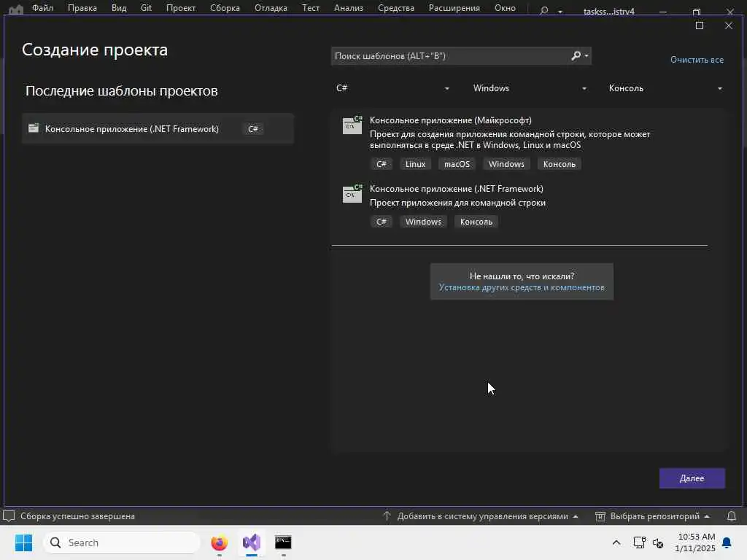Screen dimensions: 747x560
Task: Open Firefox from the taskbar
Action: (x=219, y=542)
